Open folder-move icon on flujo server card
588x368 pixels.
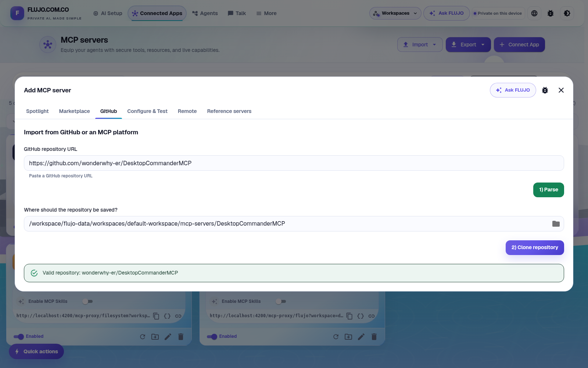tap(348, 337)
